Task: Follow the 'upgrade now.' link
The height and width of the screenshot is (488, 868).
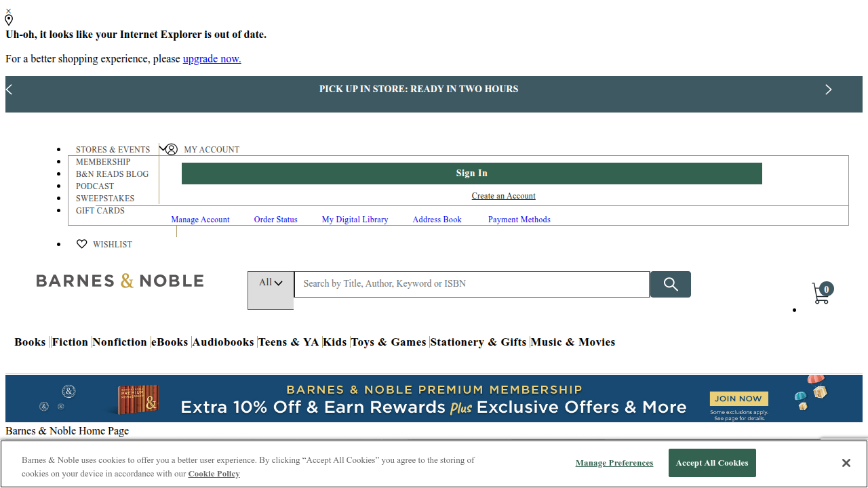Action: 212,59
